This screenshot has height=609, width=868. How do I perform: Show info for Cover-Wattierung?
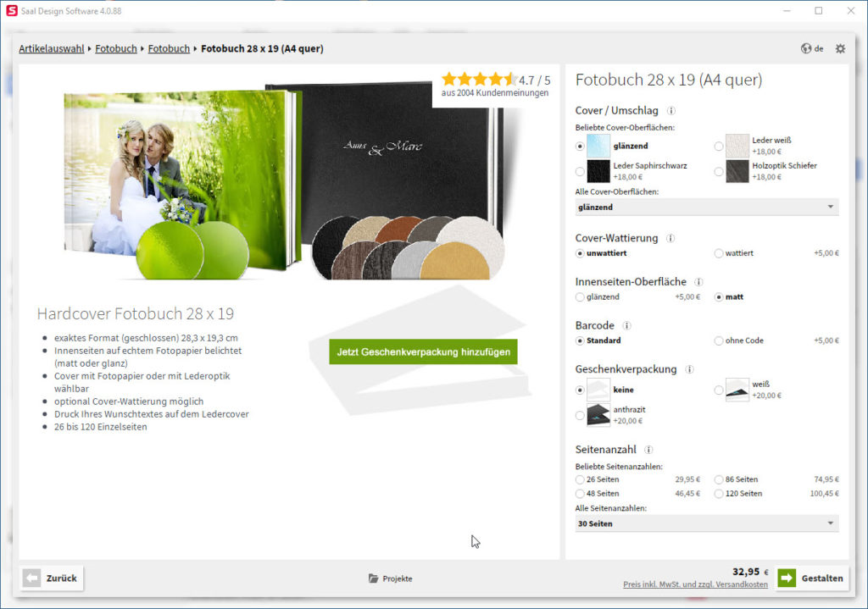670,238
